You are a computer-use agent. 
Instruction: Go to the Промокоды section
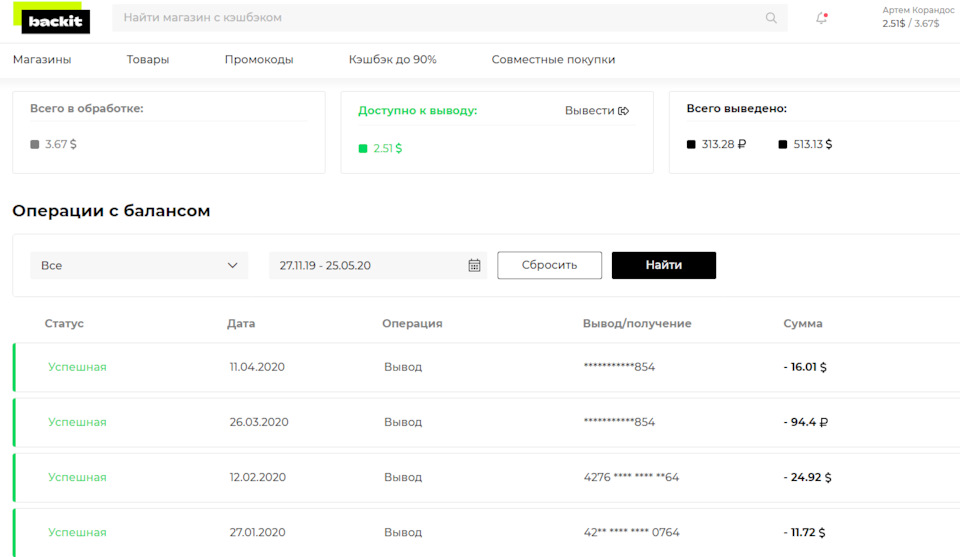(259, 59)
